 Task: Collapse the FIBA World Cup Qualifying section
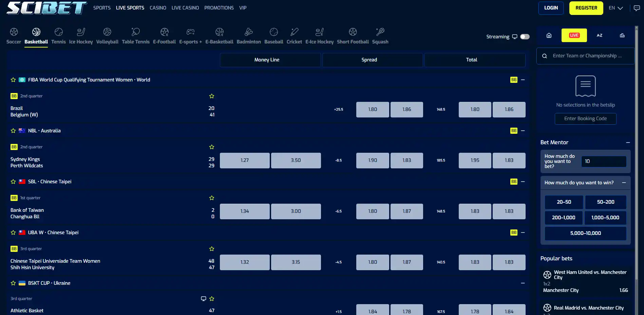pos(523,80)
